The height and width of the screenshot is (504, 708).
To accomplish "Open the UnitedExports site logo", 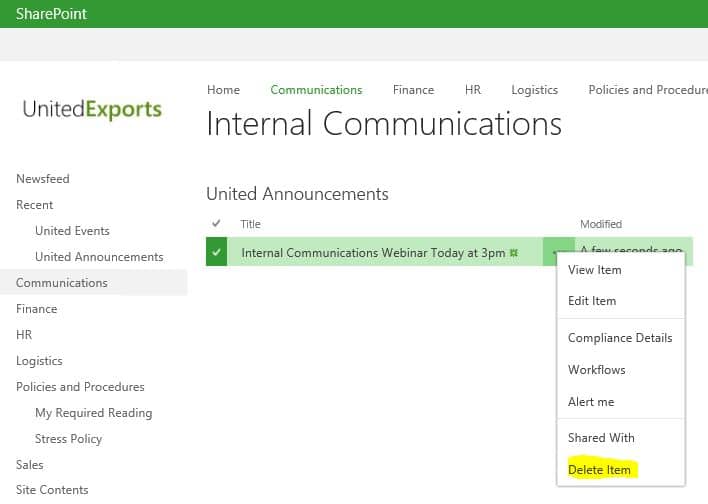I will (92, 109).
